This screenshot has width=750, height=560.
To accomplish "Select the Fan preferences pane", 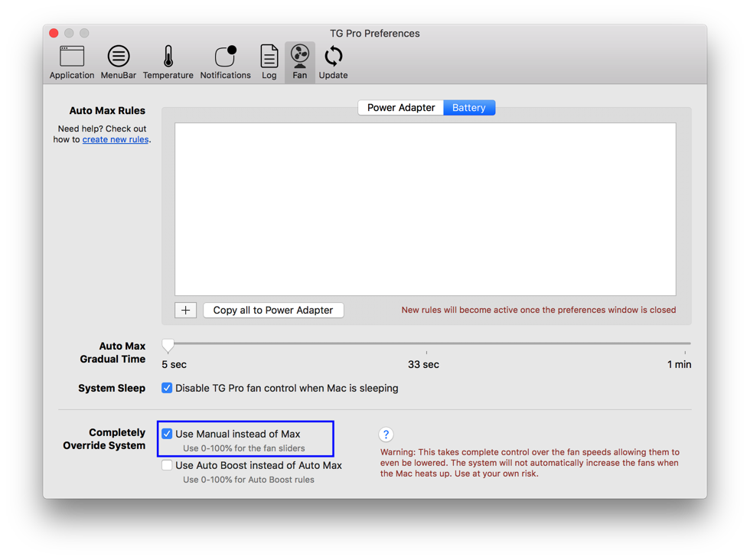I will tap(300, 63).
